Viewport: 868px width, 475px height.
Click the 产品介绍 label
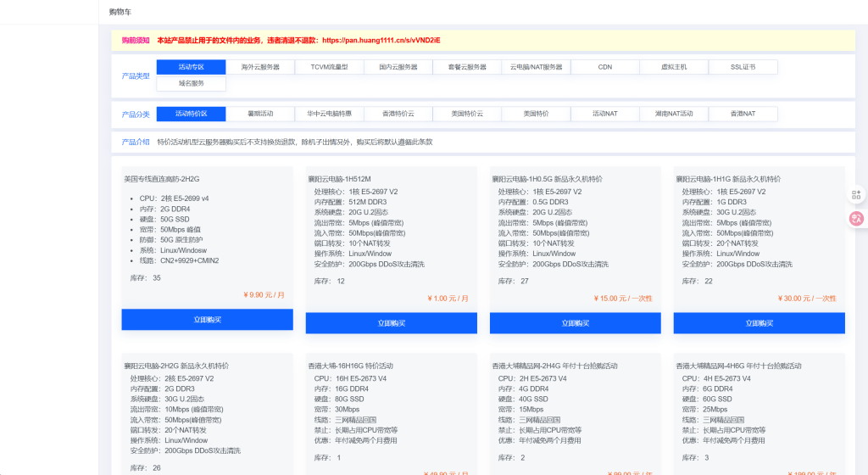click(x=136, y=142)
